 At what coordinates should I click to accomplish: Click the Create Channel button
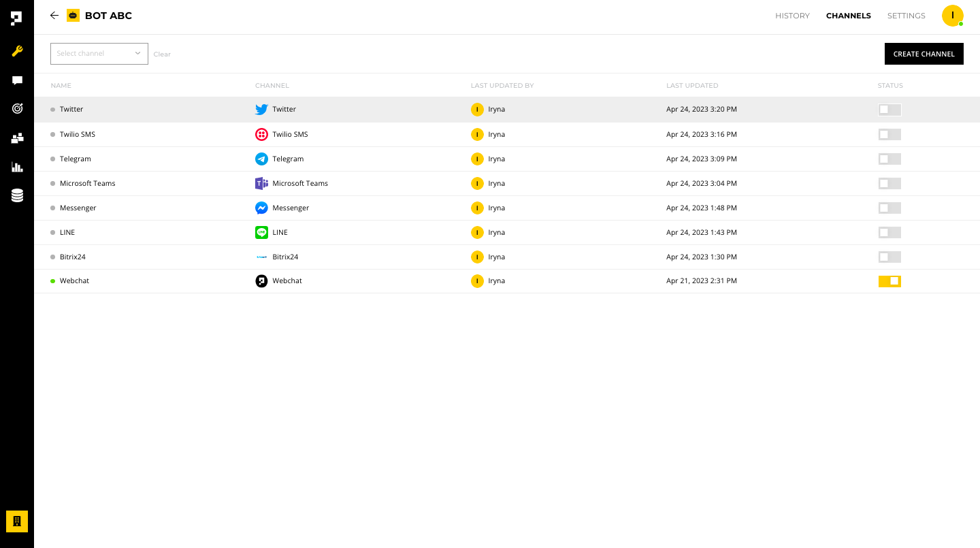tap(924, 54)
